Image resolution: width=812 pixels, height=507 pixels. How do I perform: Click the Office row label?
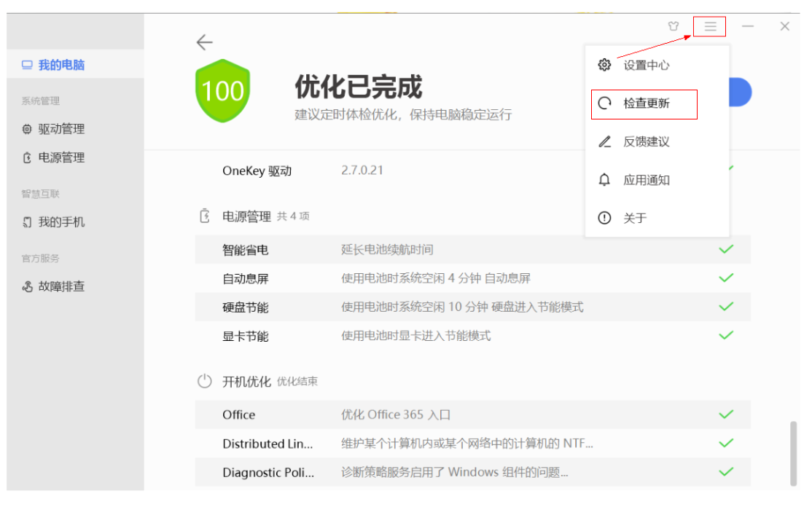coord(239,414)
